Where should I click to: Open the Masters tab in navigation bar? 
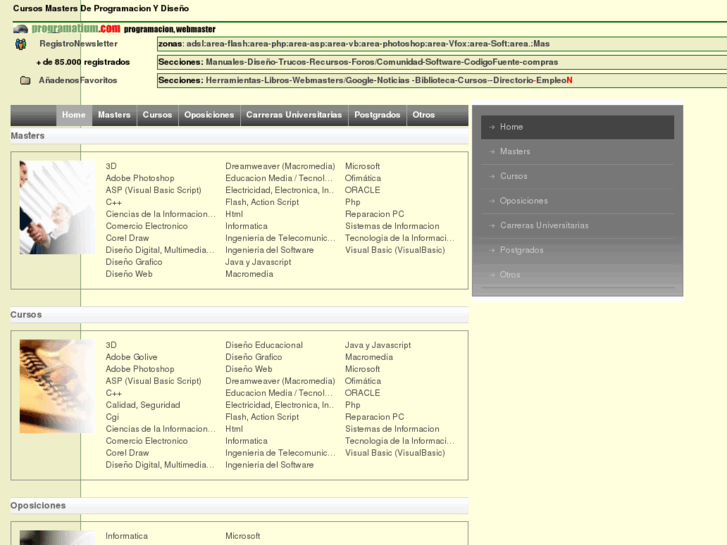pos(114,115)
